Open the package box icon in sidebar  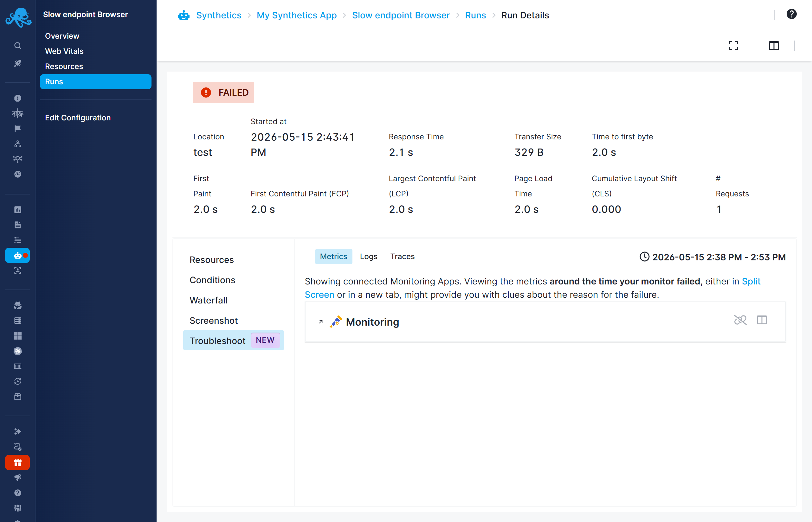point(18,397)
